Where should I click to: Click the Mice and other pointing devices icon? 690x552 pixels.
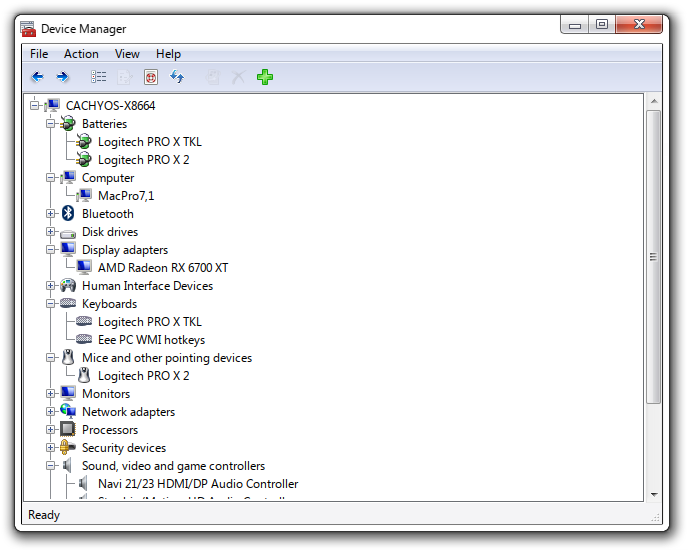pyautogui.click(x=68, y=357)
